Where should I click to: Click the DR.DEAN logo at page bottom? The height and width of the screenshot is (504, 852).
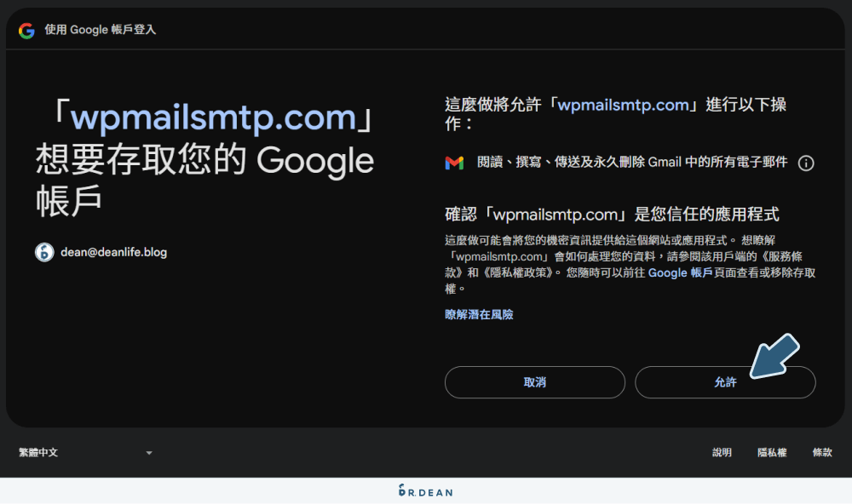425,491
